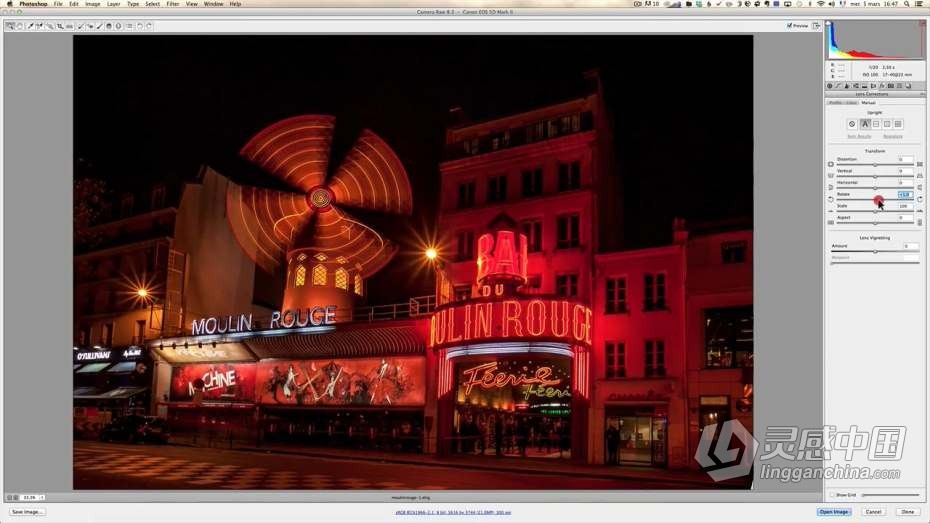Select the Color Sampler tool
Viewport: 930px width, 523px height.
coord(40,26)
